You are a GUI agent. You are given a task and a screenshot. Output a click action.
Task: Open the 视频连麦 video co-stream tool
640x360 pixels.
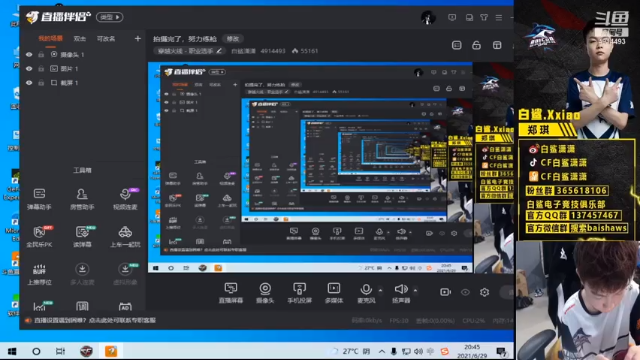[x=125, y=199]
